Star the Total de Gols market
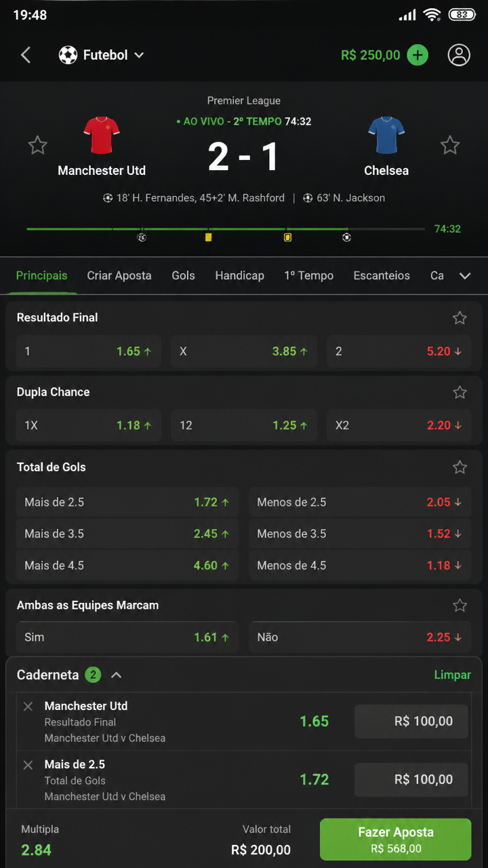488x868 pixels. point(460,467)
